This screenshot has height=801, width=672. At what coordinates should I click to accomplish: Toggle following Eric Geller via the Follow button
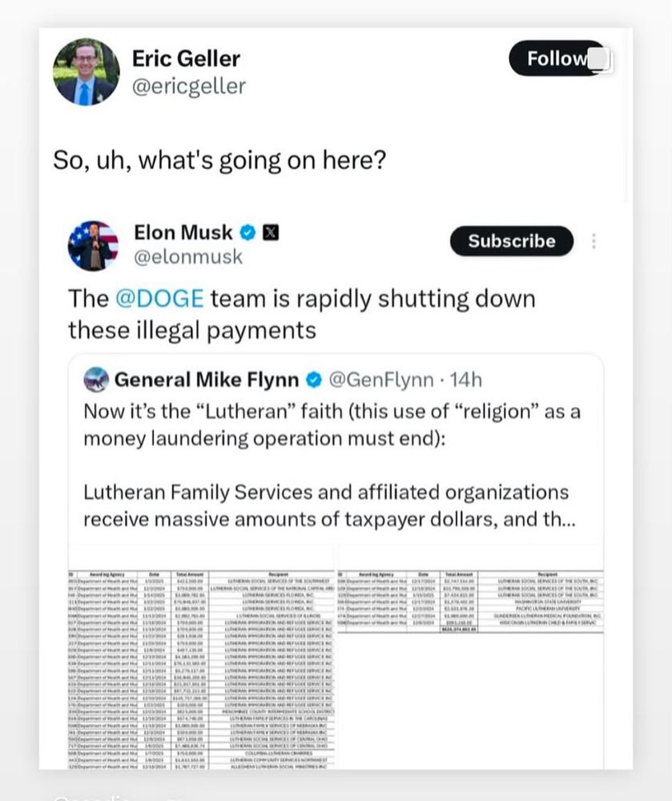[556, 58]
